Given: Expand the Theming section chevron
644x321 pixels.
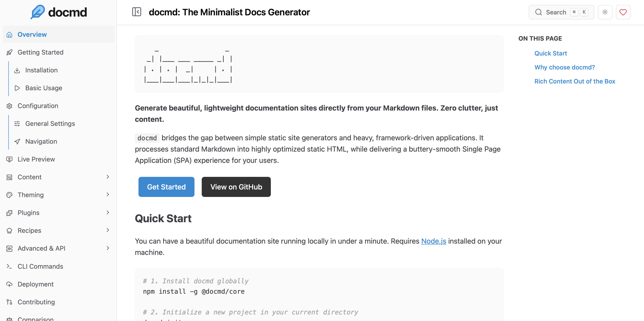Looking at the screenshot, I should coord(108,195).
